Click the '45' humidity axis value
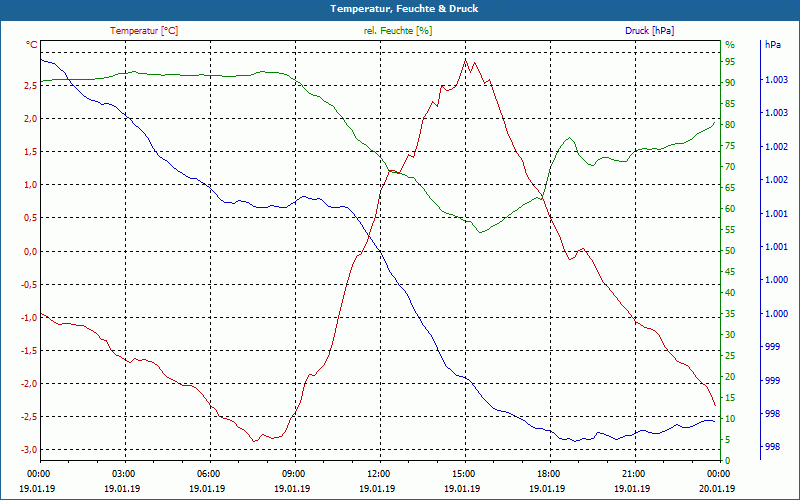 730,272
